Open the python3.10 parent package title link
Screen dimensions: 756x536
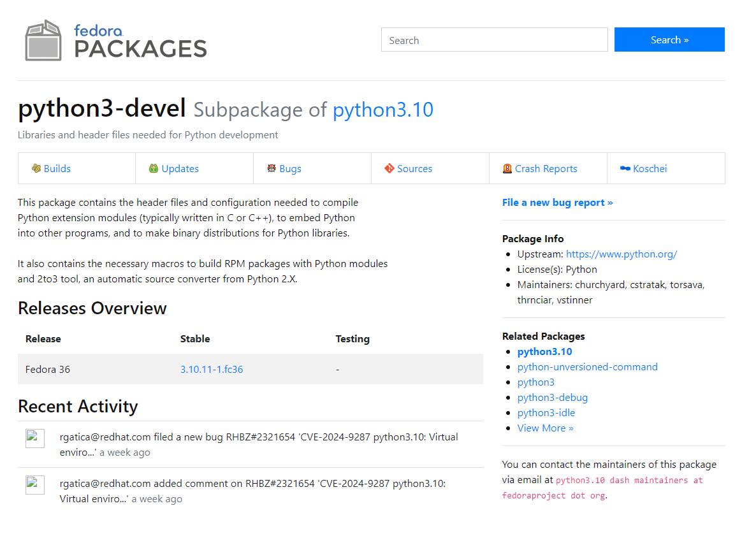(x=383, y=110)
